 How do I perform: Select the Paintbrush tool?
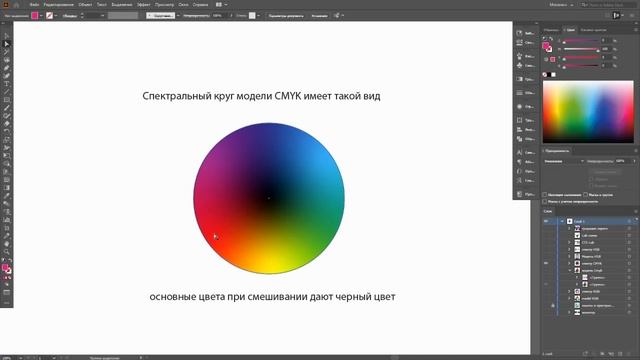coord(7,108)
